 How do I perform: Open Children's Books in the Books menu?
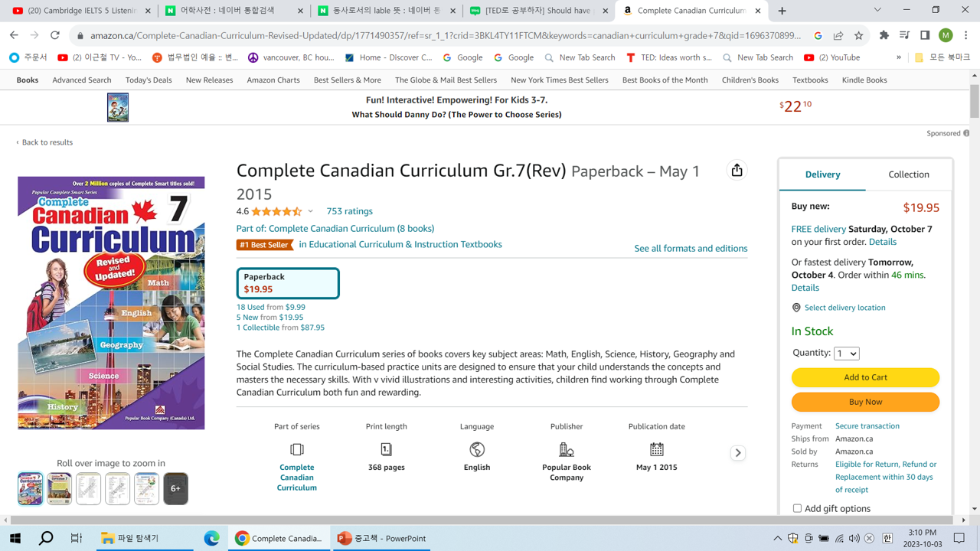[x=750, y=80]
